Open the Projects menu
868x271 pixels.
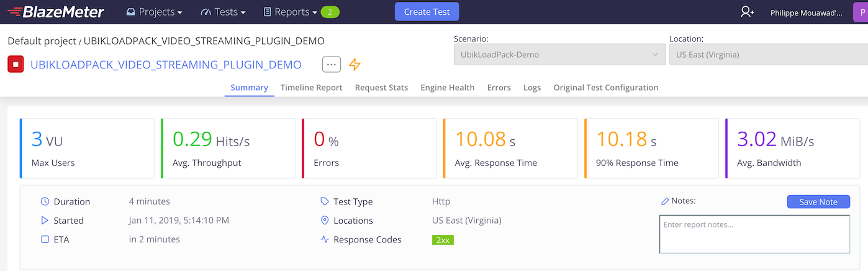[x=155, y=12]
